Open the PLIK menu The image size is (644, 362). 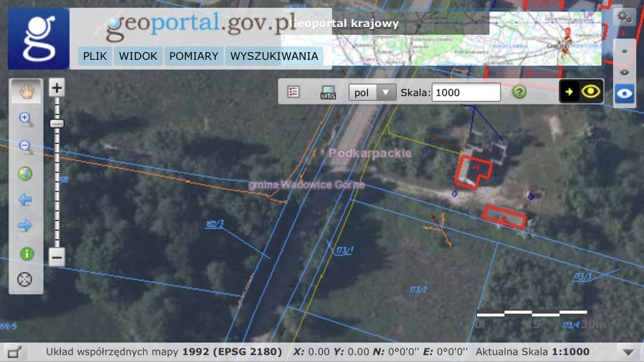click(x=95, y=56)
